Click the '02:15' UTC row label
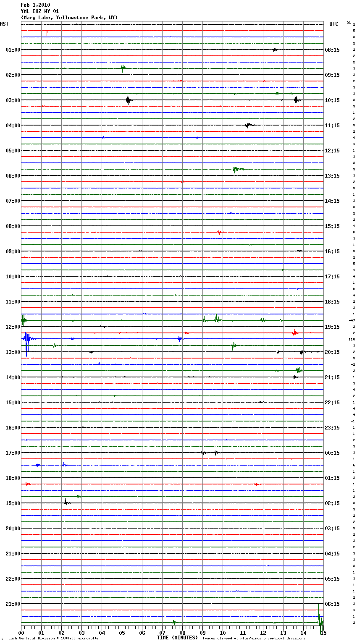The height and width of the screenshot is (644, 357). pyautogui.click(x=332, y=503)
